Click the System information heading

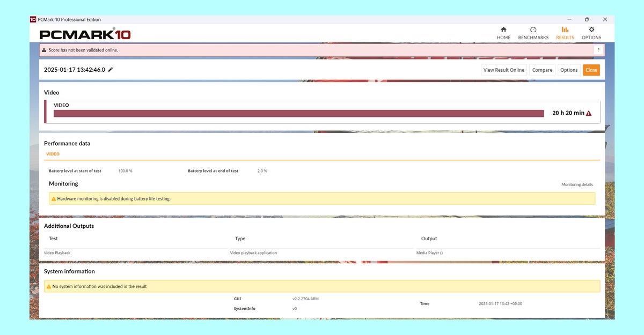tap(69, 271)
